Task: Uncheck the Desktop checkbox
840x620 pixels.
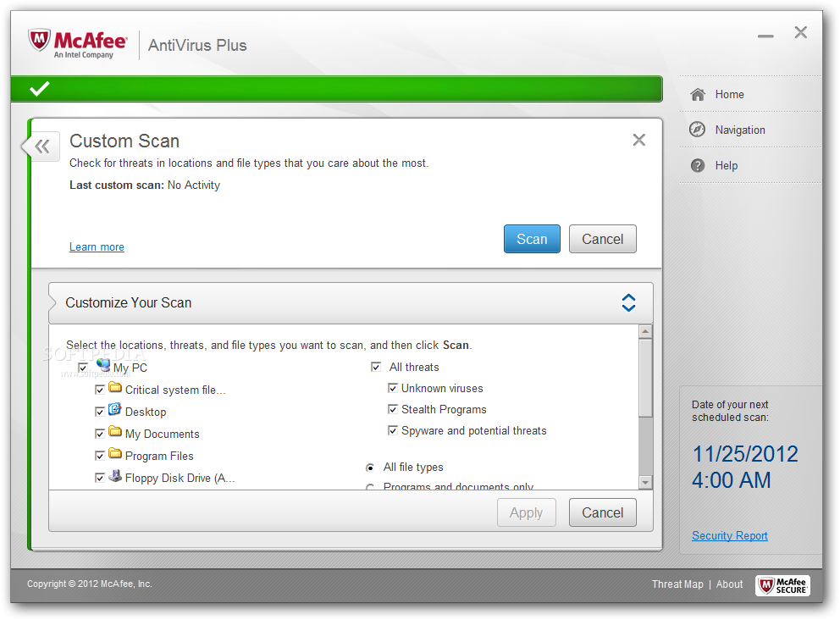Action: pos(100,412)
